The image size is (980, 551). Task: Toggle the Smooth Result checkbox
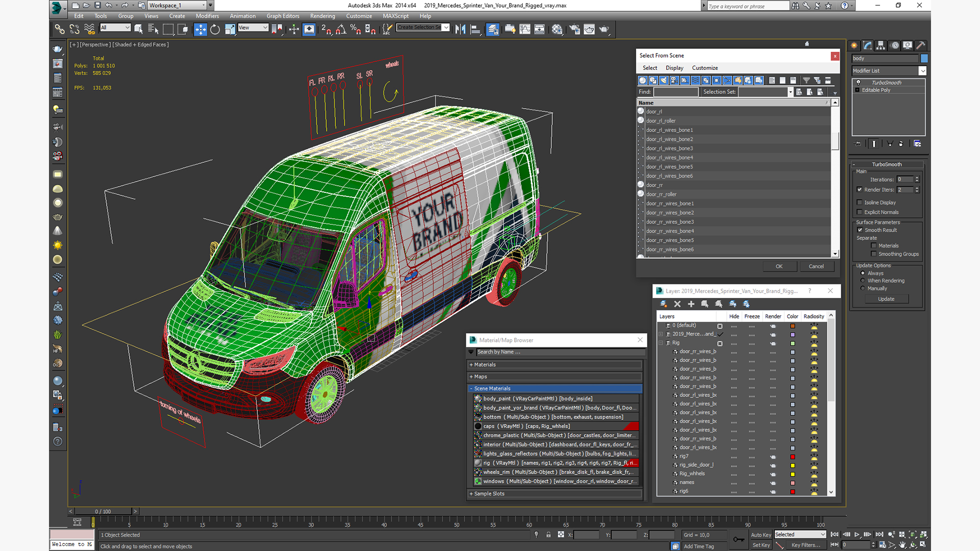tap(860, 230)
